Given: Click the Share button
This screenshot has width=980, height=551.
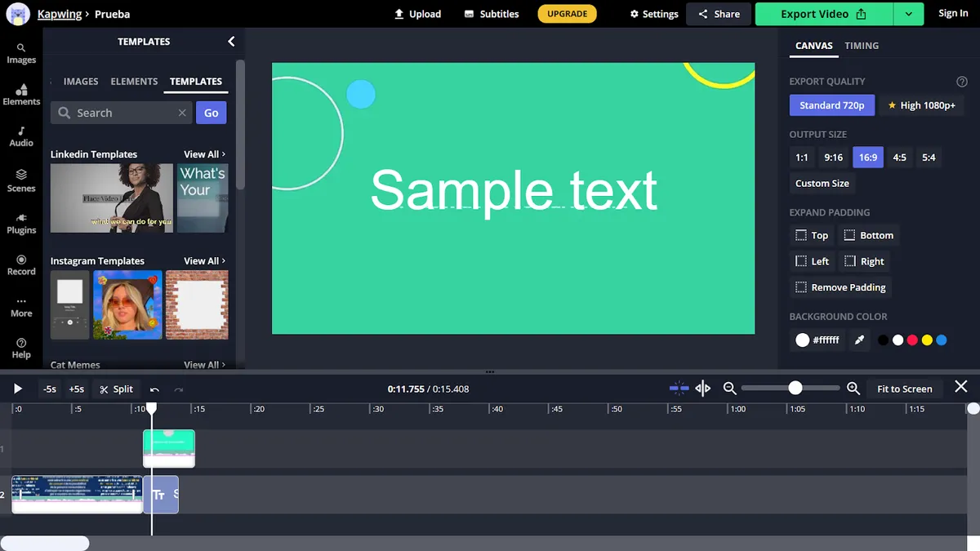Looking at the screenshot, I should pos(719,14).
